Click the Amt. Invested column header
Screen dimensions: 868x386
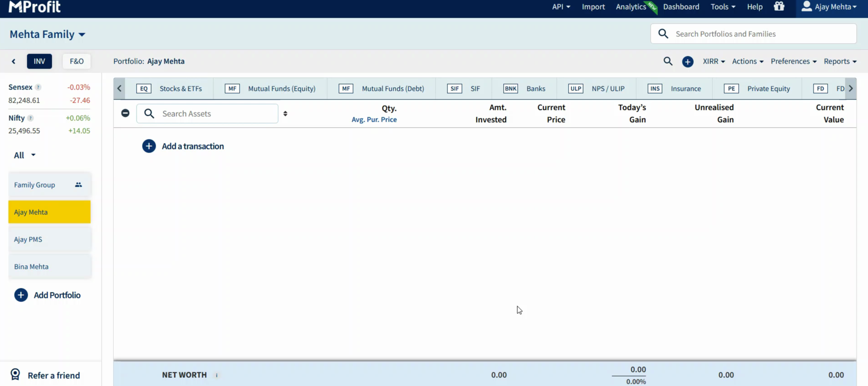click(x=491, y=114)
